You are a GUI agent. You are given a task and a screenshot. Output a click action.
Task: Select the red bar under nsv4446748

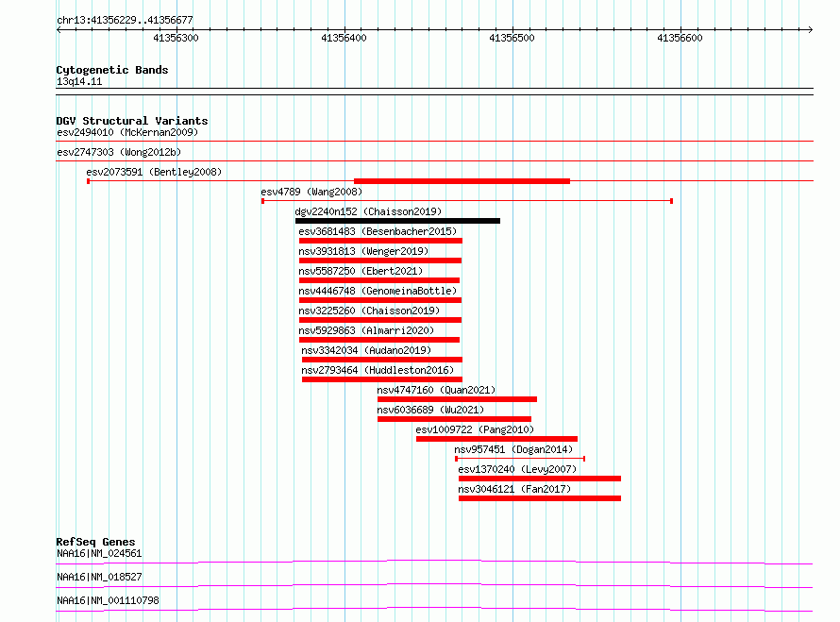pyautogui.click(x=380, y=300)
